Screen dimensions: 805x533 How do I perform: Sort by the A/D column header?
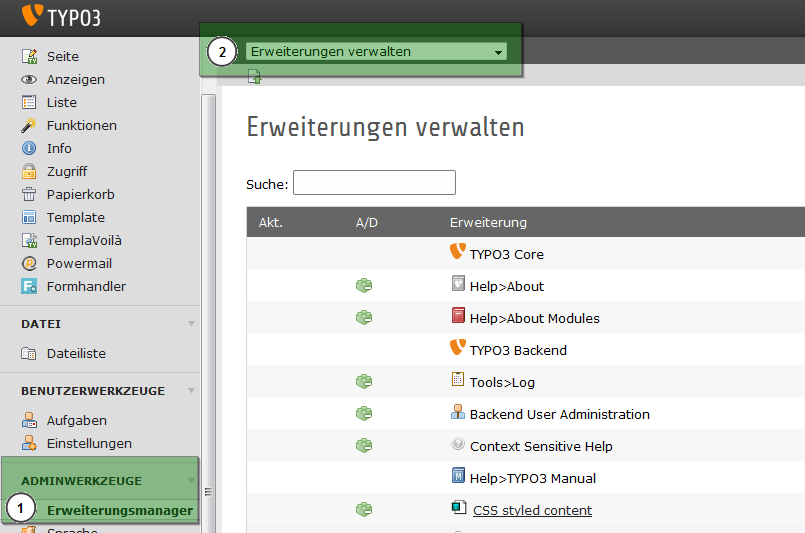click(367, 222)
